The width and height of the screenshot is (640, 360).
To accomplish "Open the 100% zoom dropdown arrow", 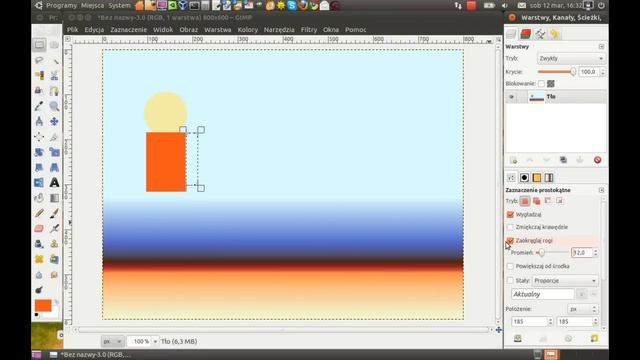I will 155,341.
